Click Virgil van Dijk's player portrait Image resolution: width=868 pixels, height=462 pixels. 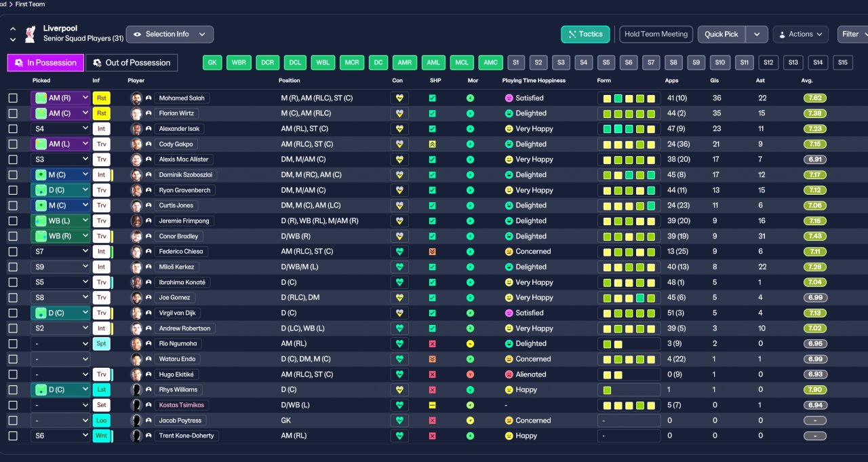(x=136, y=313)
